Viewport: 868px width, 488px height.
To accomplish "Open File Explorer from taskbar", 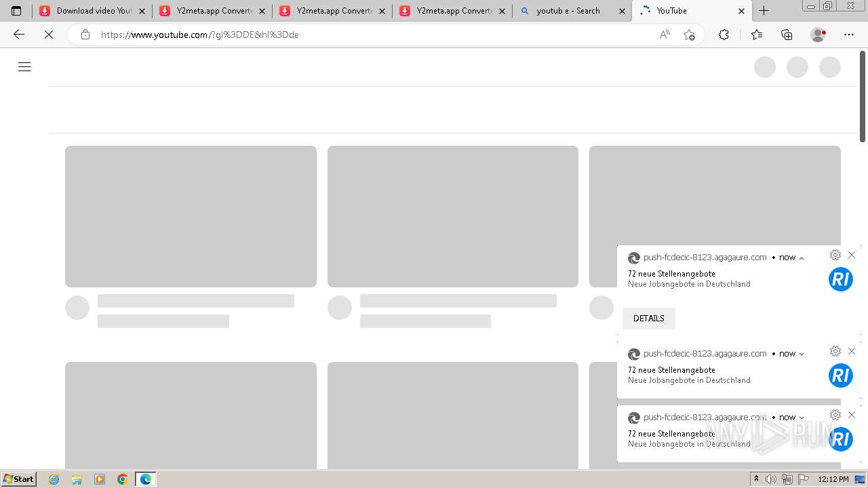I will (x=77, y=479).
